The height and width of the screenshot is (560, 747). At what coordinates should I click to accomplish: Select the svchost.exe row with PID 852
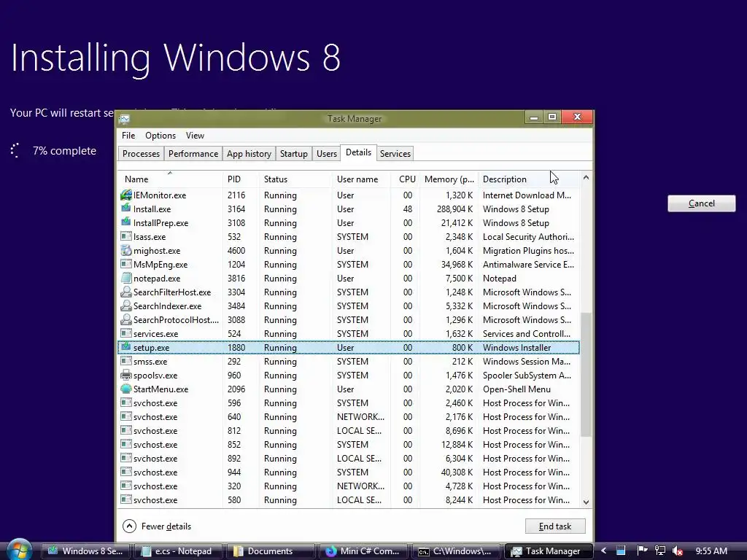(348, 444)
